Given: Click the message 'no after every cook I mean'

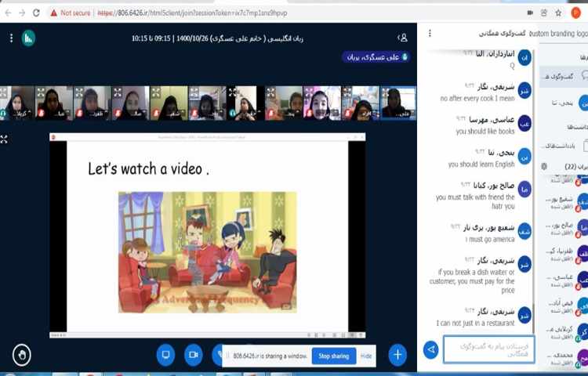Looking at the screenshot, I should 477,99.
